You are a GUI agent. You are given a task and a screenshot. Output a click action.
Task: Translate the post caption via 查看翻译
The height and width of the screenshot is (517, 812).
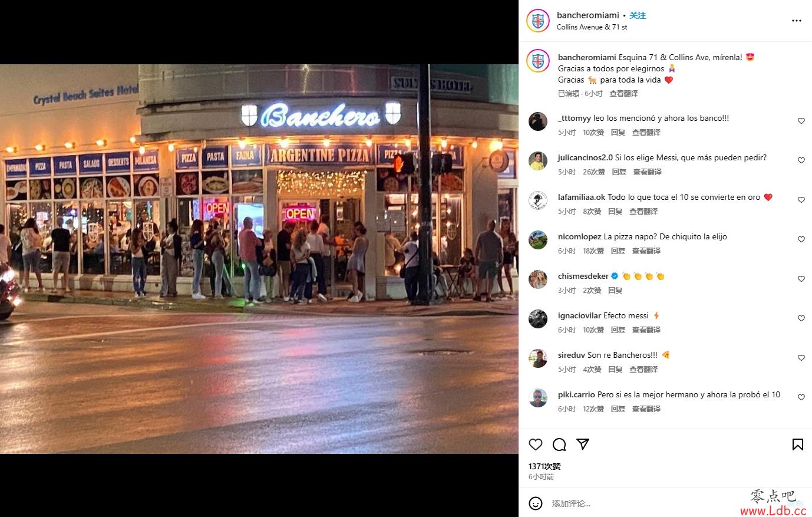tap(623, 94)
